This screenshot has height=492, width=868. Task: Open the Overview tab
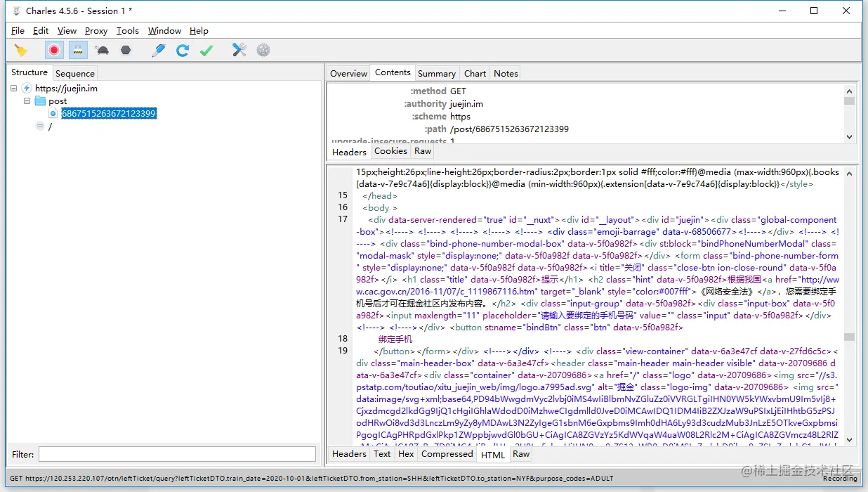coord(349,73)
